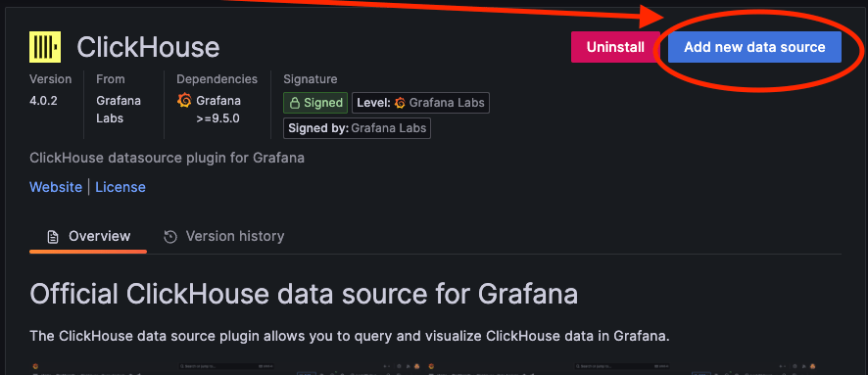Image resolution: width=868 pixels, height=375 pixels.
Task: Click the Grafana dependency logo icon
Action: point(184,101)
